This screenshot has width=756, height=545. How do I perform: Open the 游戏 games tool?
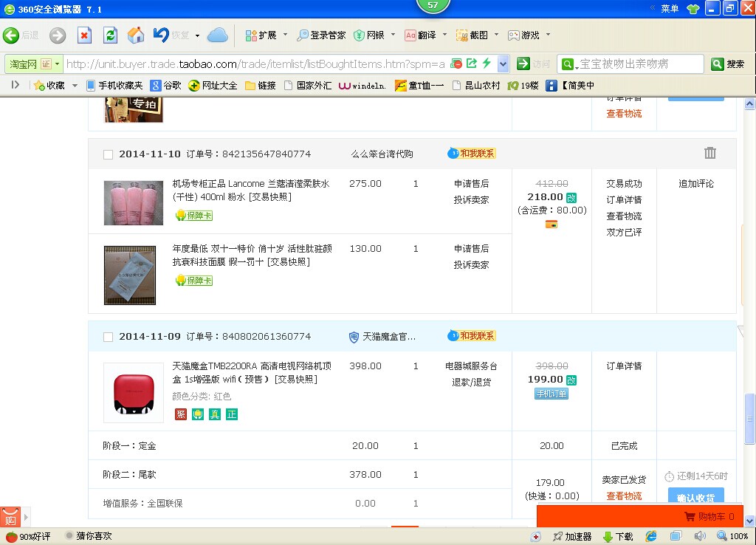[x=523, y=35]
